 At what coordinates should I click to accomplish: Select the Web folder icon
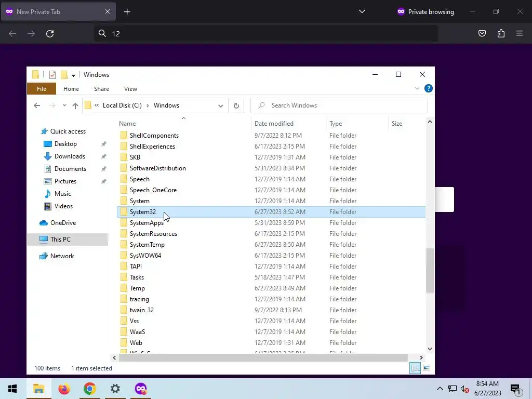coord(124,343)
